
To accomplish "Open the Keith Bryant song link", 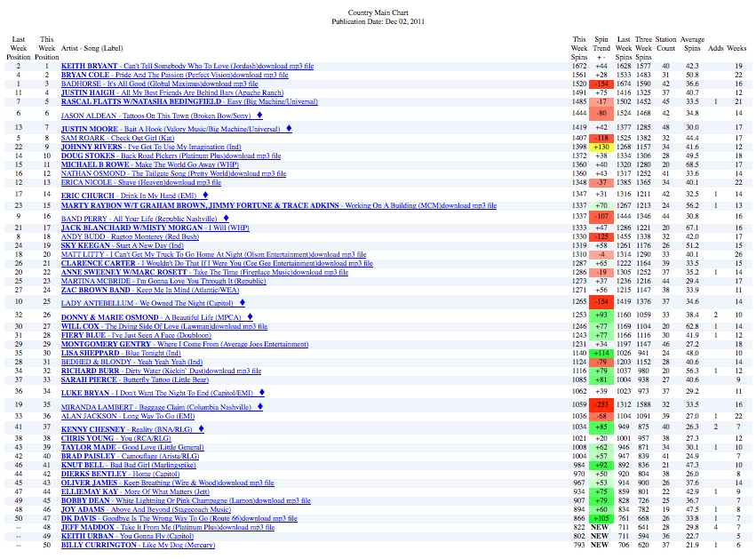I will point(187,66).
